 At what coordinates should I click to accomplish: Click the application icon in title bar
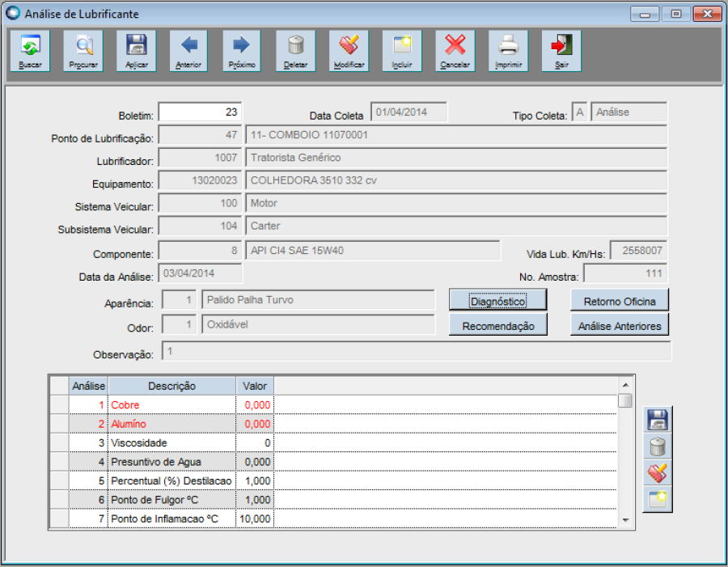pyautogui.click(x=13, y=13)
